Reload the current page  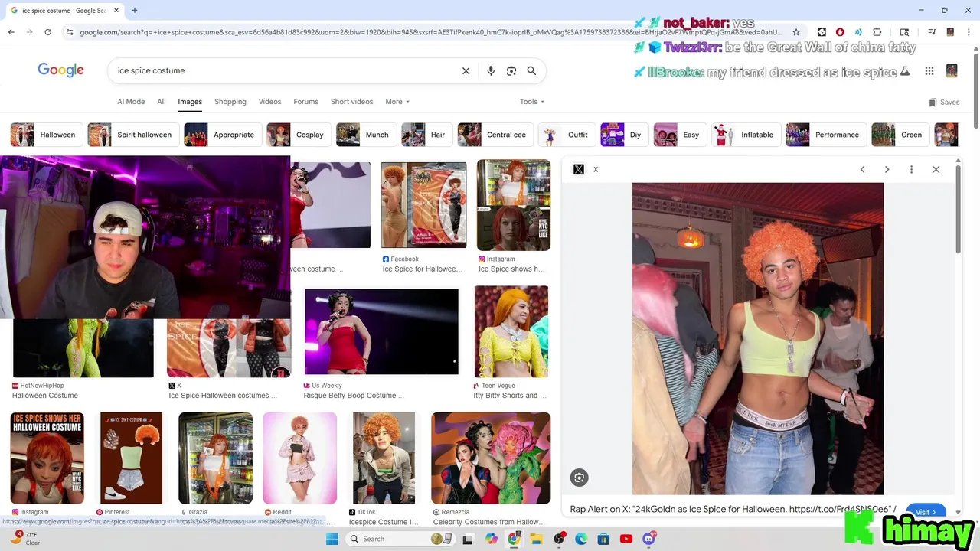point(47,32)
